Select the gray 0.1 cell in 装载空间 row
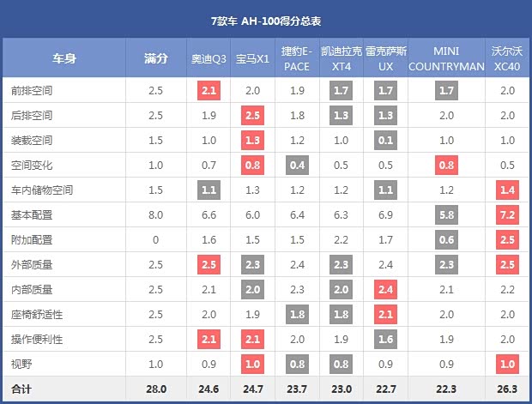Viewport: 532px width, 404px height. (386, 140)
